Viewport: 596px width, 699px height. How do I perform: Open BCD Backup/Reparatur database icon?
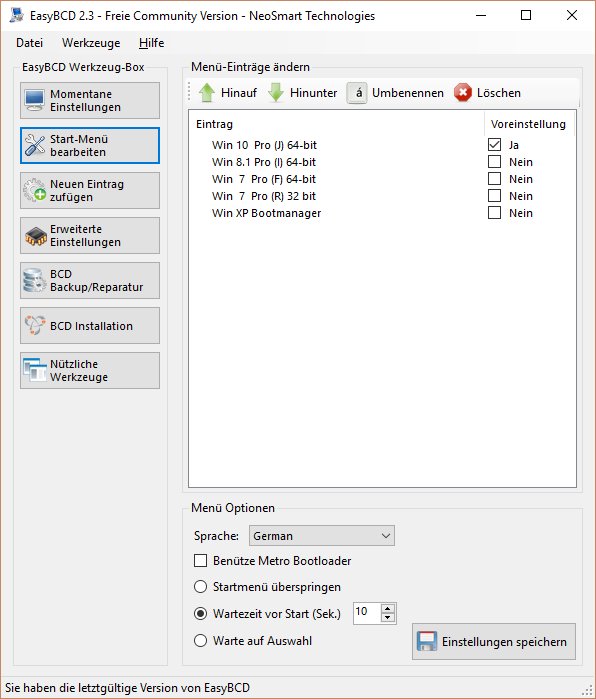pos(34,280)
